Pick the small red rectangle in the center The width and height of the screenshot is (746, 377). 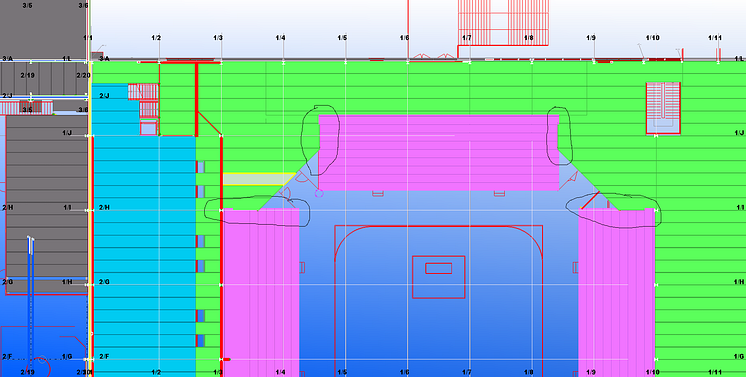tap(439, 268)
